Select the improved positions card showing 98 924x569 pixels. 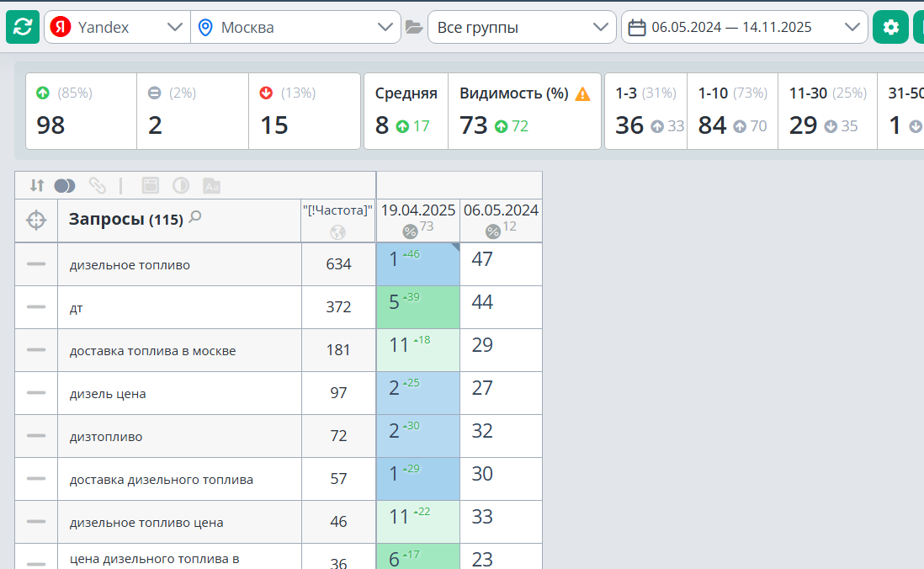82,111
